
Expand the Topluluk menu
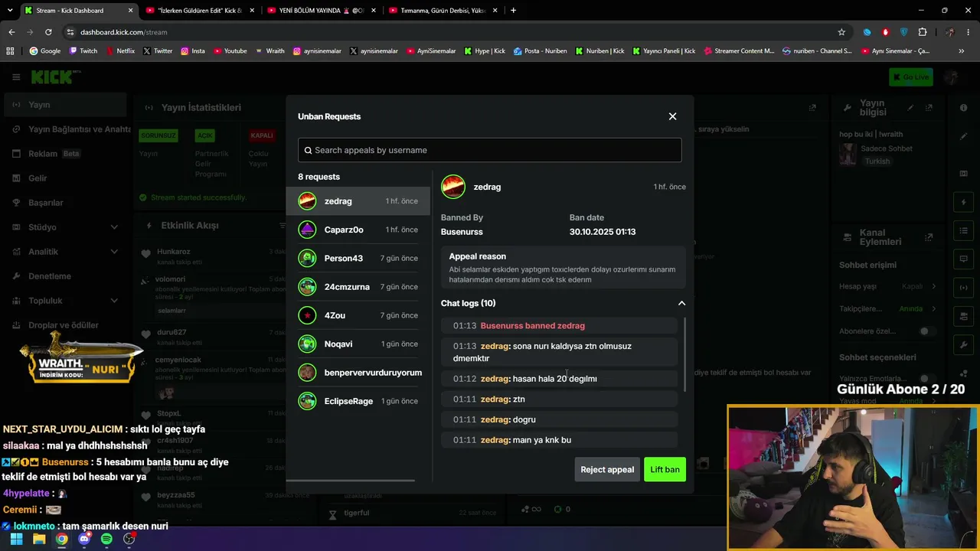coord(64,301)
